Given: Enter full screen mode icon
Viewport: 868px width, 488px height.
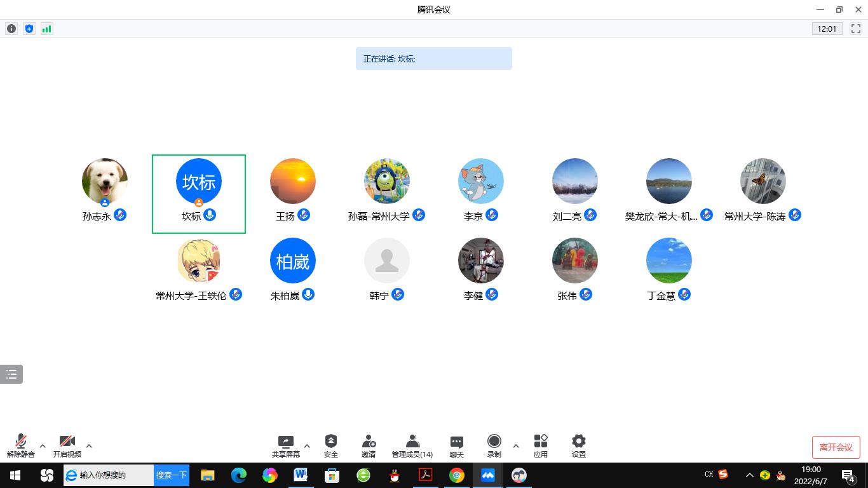Looking at the screenshot, I should pyautogui.click(x=856, y=29).
